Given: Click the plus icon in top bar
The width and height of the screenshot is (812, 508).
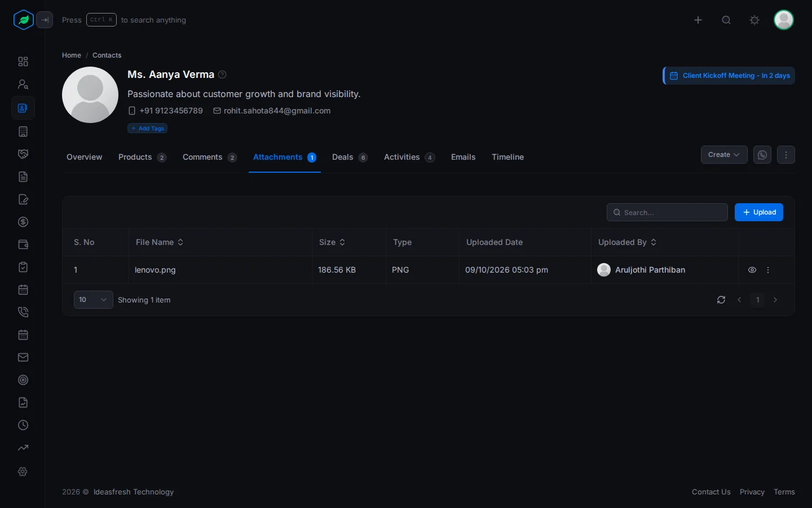Looking at the screenshot, I should tap(698, 20).
